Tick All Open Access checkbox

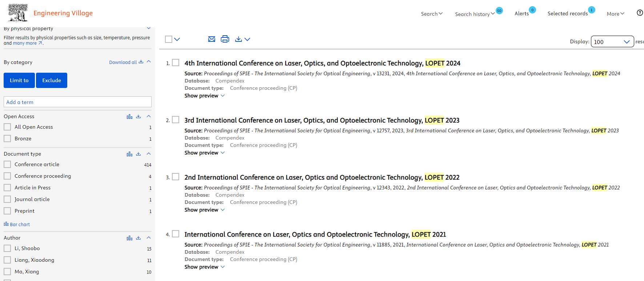click(7, 127)
